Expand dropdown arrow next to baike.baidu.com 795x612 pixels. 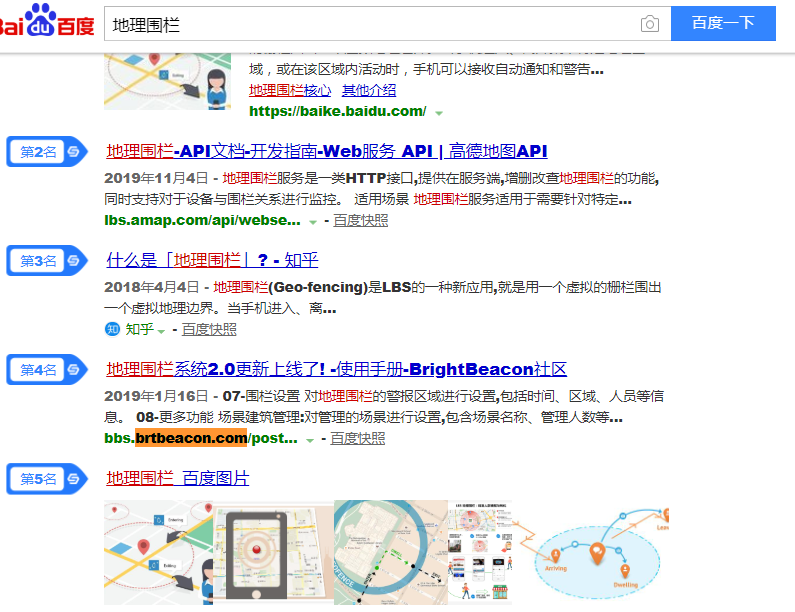[439, 113]
